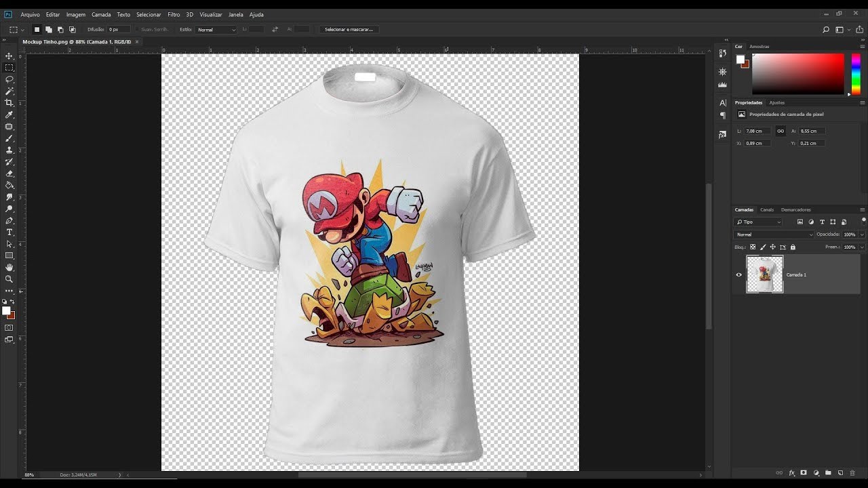
Task: Select the Lasso tool
Action: (x=9, y=79)
